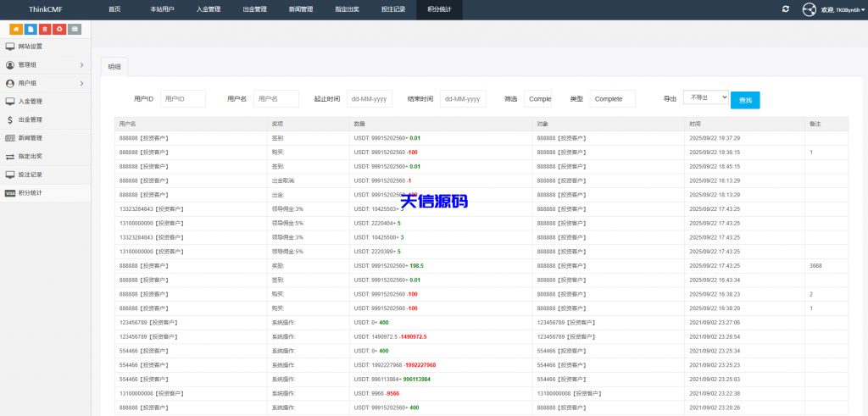Click the blue document shortcut icon

pyautogui.click(x=31, y=29)
